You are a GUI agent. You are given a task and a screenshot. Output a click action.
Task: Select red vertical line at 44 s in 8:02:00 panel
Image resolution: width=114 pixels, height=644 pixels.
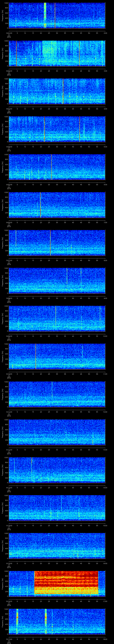tap(79, 53)
